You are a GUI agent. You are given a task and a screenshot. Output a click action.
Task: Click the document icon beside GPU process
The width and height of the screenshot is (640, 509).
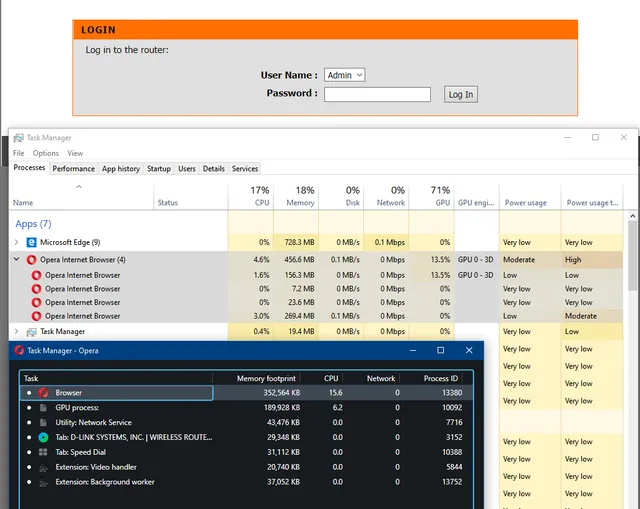click(x=43, y=408)
